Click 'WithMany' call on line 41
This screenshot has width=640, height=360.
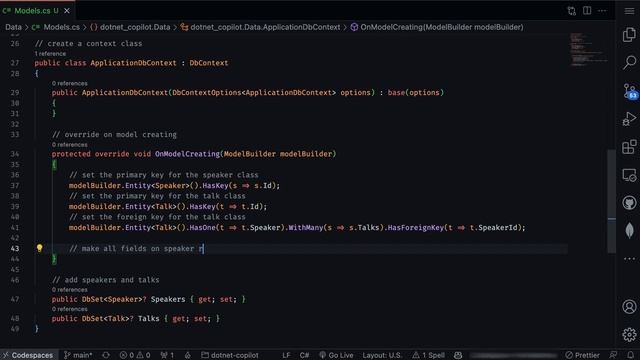(306, 227)
